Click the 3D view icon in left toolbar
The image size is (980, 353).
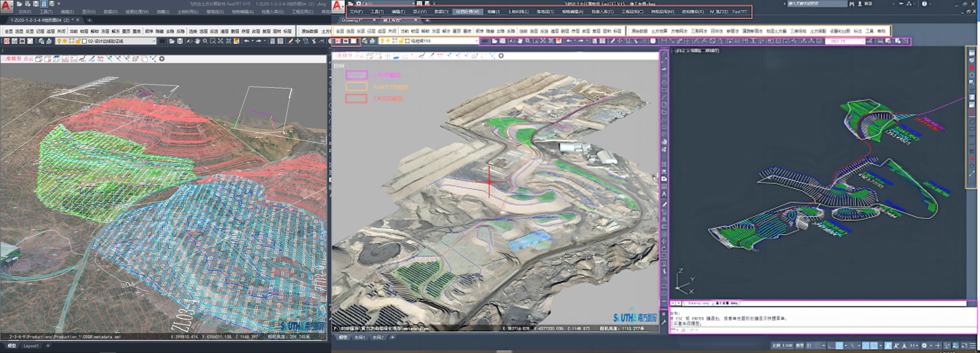[x=6, y=41]
